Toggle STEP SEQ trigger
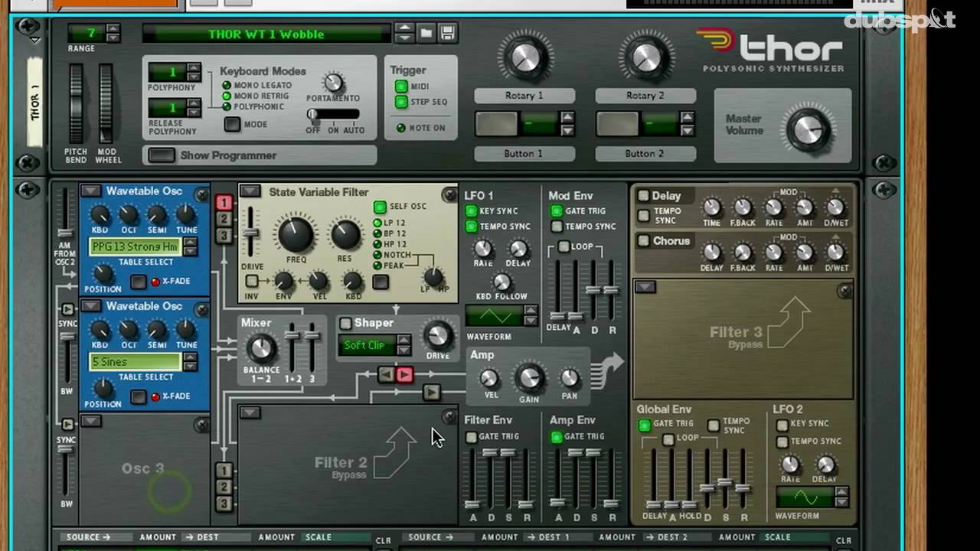The image size is (980, 551). click(401, 102)
